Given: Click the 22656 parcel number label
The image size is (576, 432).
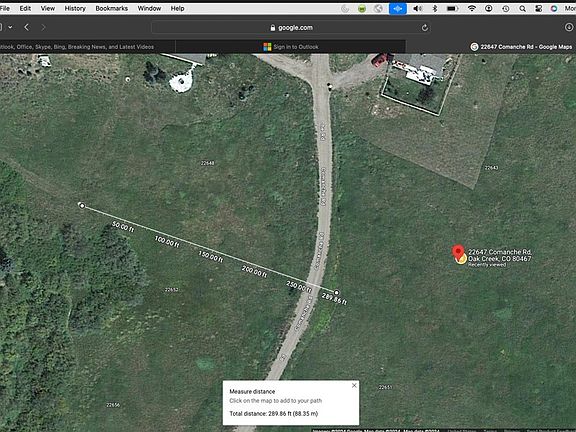Looking at the screenshot, I should pyautogui.click(x=113, y=405).
